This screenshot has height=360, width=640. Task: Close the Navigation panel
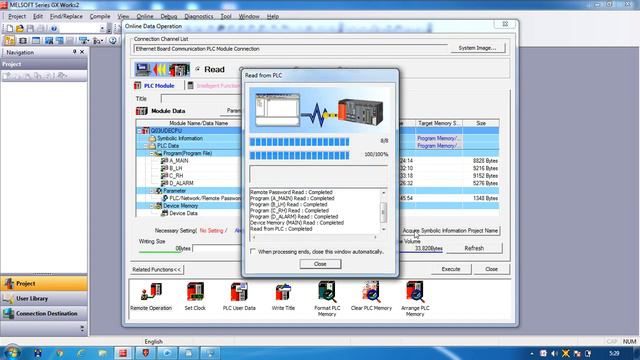point(82,52)
